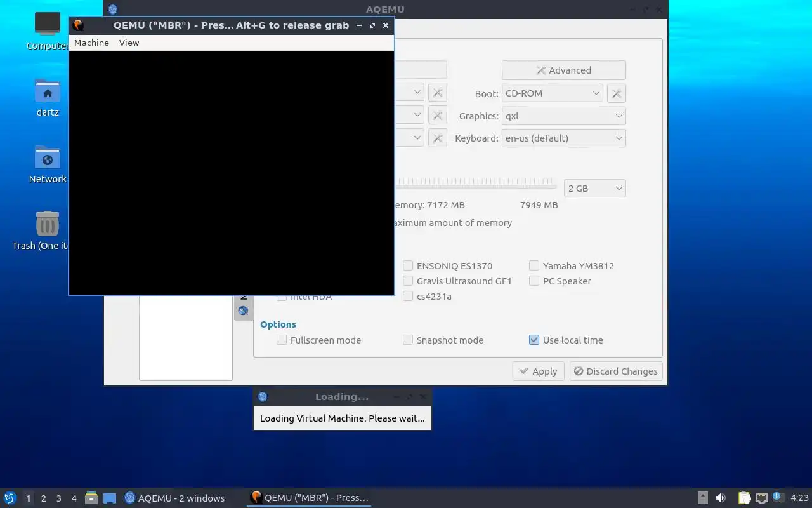
Task: Switch to workspace 4 in the pager
Action: click(x=74, y=498)
